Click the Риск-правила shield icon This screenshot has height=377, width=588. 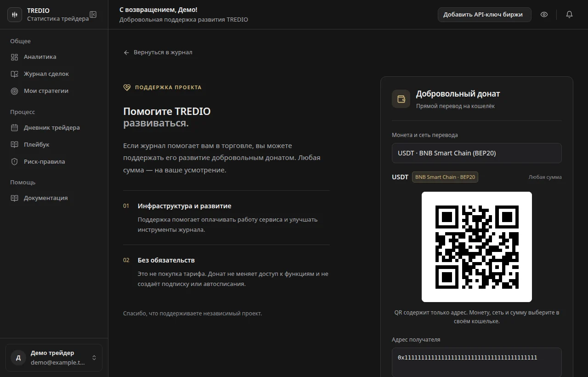pos(15,162)
